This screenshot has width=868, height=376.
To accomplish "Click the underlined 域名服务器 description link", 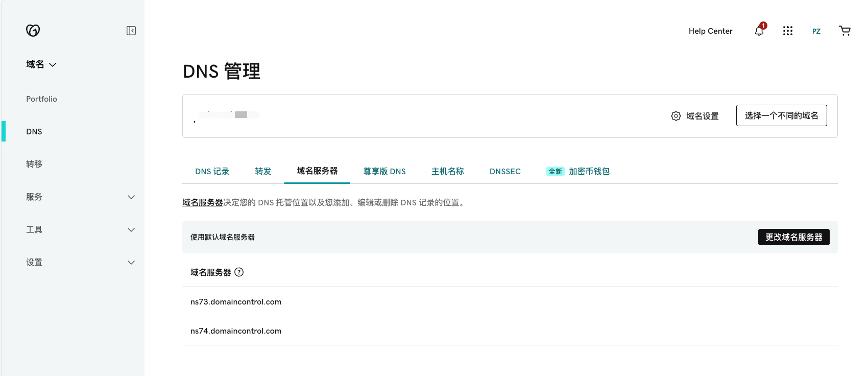I will (203, 203).
